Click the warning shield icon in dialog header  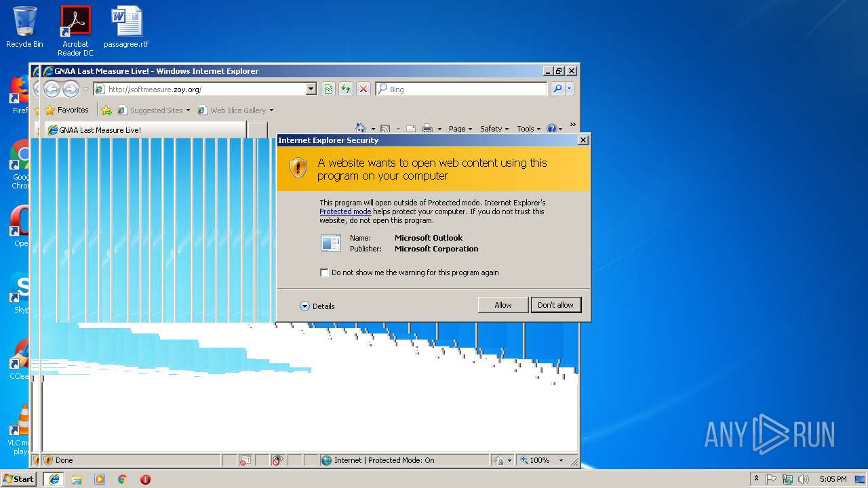298,168
